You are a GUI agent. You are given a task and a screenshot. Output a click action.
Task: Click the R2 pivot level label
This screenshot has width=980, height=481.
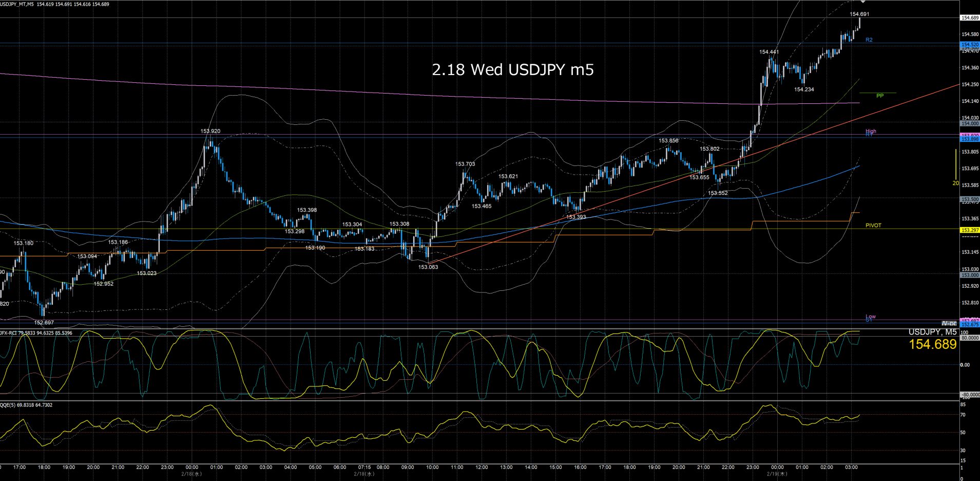(869, 40)
